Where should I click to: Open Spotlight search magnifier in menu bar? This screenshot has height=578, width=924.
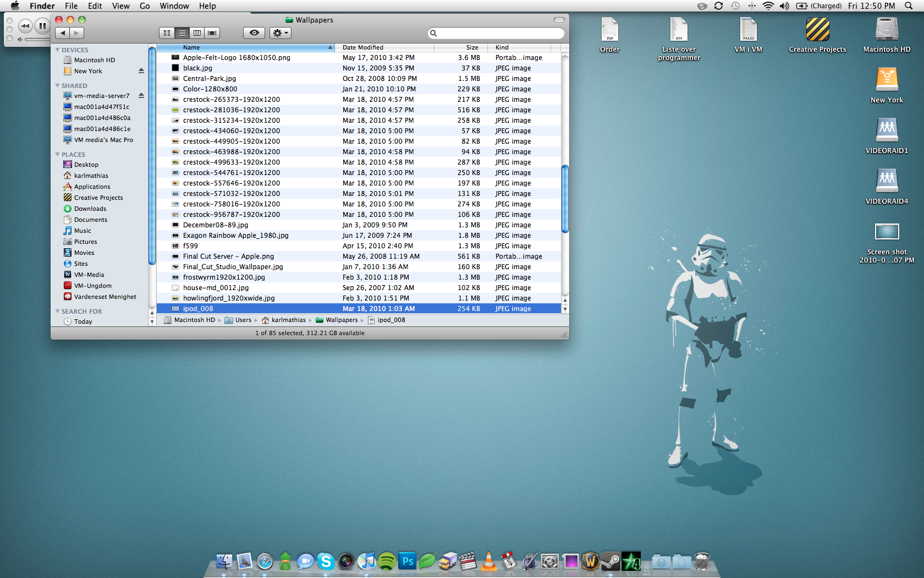coord(909,6)
